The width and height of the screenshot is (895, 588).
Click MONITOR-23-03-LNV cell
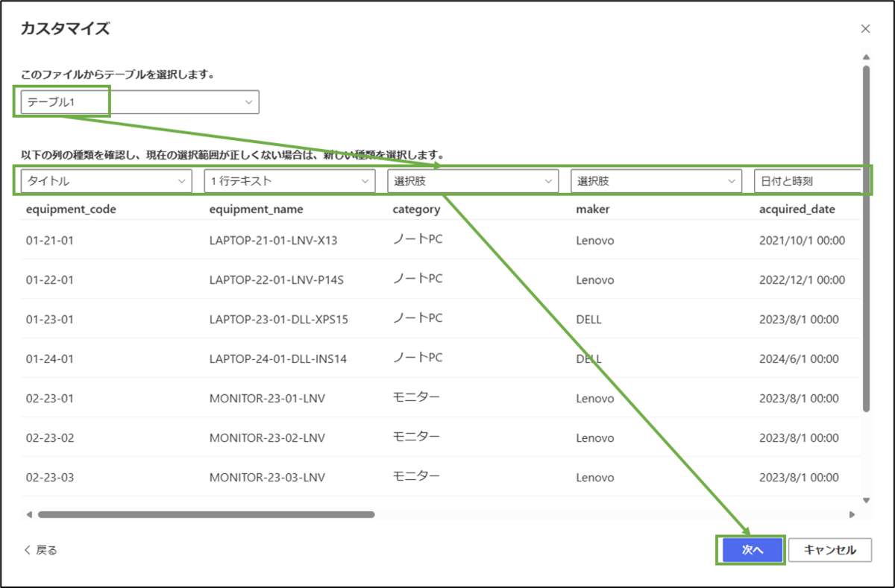[x=267, y=478]
